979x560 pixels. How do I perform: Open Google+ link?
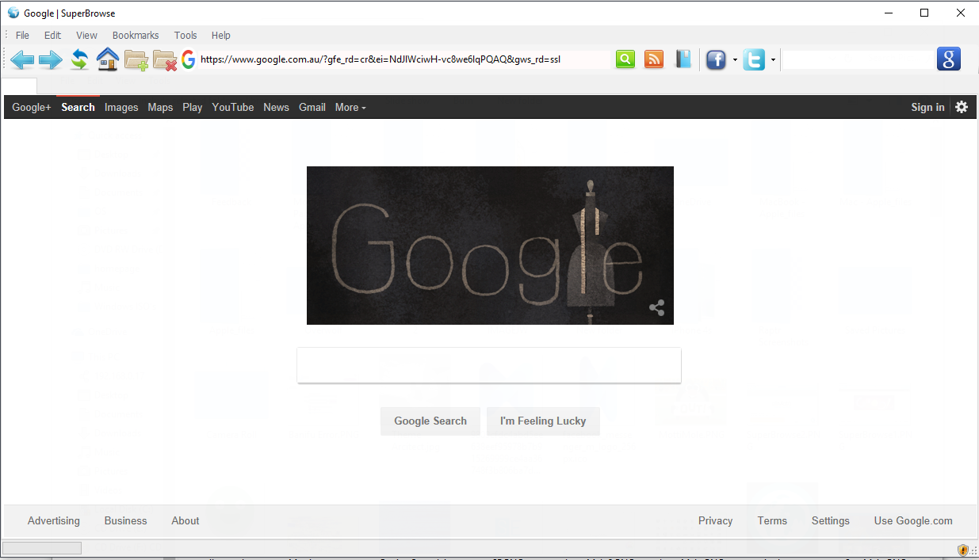tap(32, 107)
